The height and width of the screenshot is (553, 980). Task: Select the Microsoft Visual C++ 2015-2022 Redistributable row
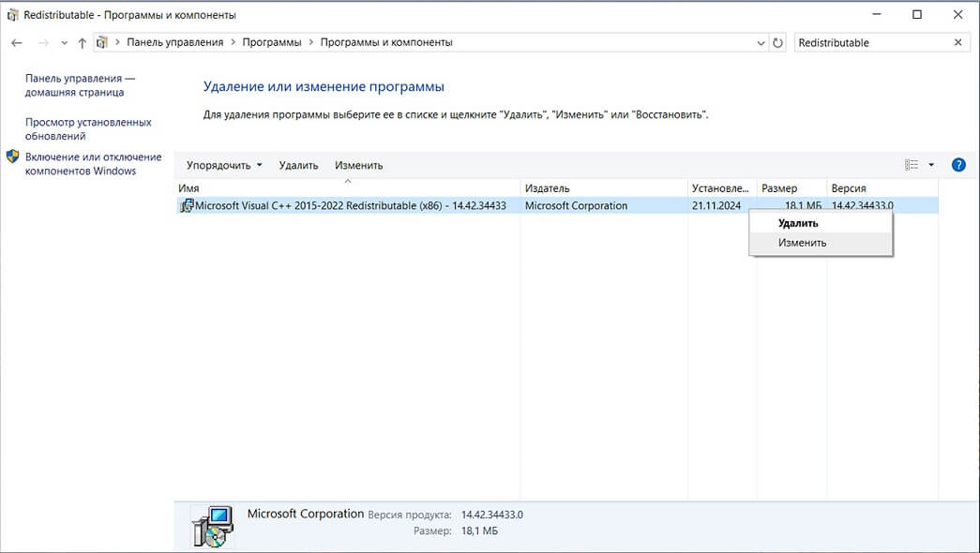tap(557, 205)
